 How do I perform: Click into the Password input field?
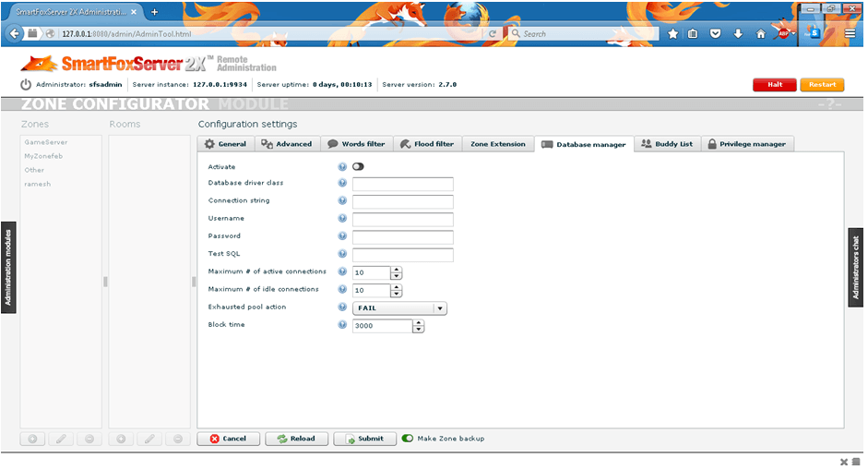point(403,237)
